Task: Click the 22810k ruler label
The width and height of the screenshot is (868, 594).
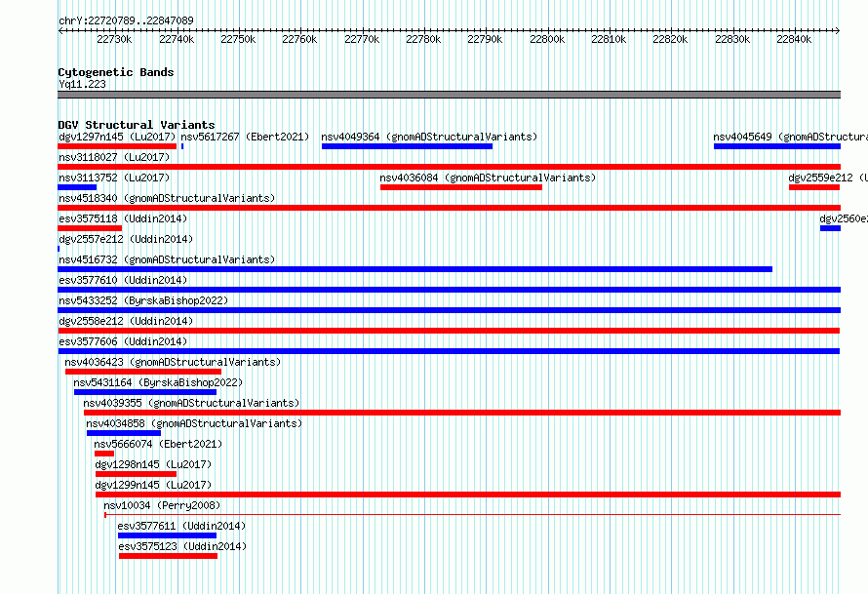Action: coord(609,39)
